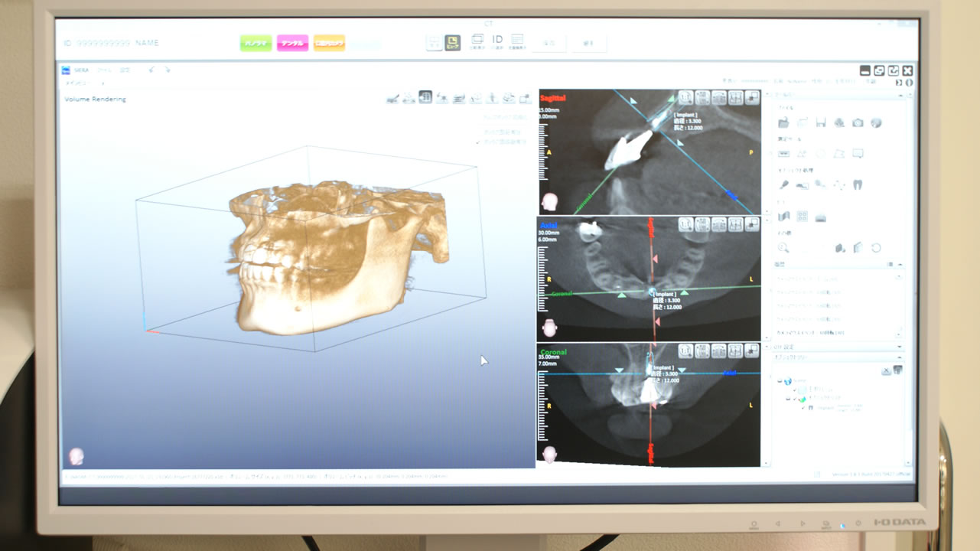
Task: Click the open folder icon in tools panel
Action: pyautogui.click(x=783, y=122)
